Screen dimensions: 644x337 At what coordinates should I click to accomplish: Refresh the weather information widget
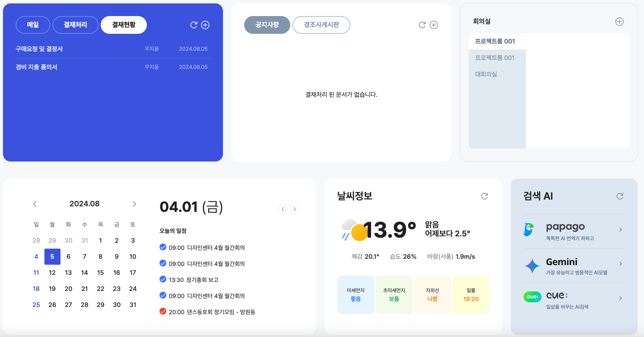tap(484, 196)
